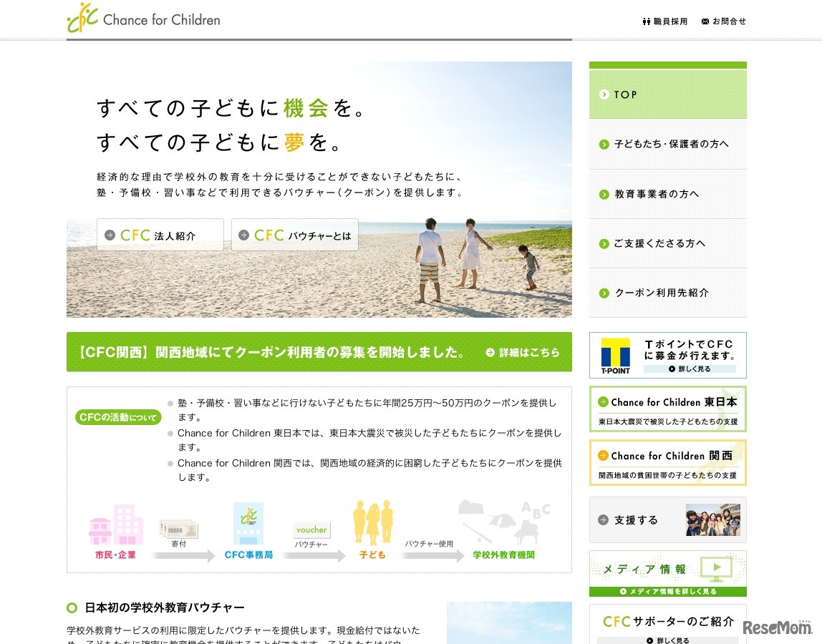Click the CFC Chance for Children logo

pos(144,19)
